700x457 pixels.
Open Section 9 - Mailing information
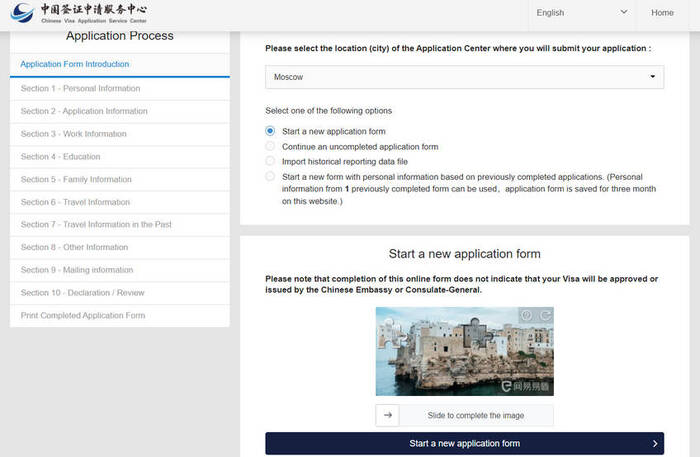pyautogui.click(x=77, y=270)
